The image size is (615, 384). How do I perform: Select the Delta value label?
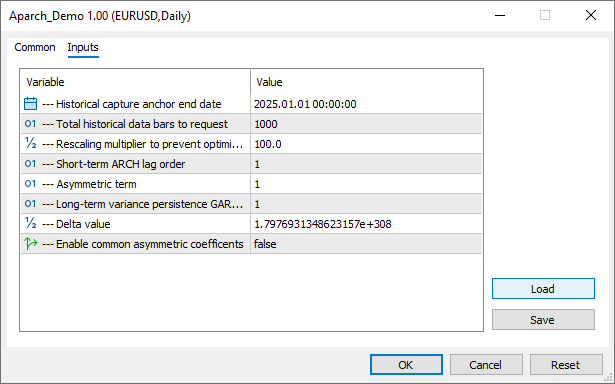[x=76, y=224]
